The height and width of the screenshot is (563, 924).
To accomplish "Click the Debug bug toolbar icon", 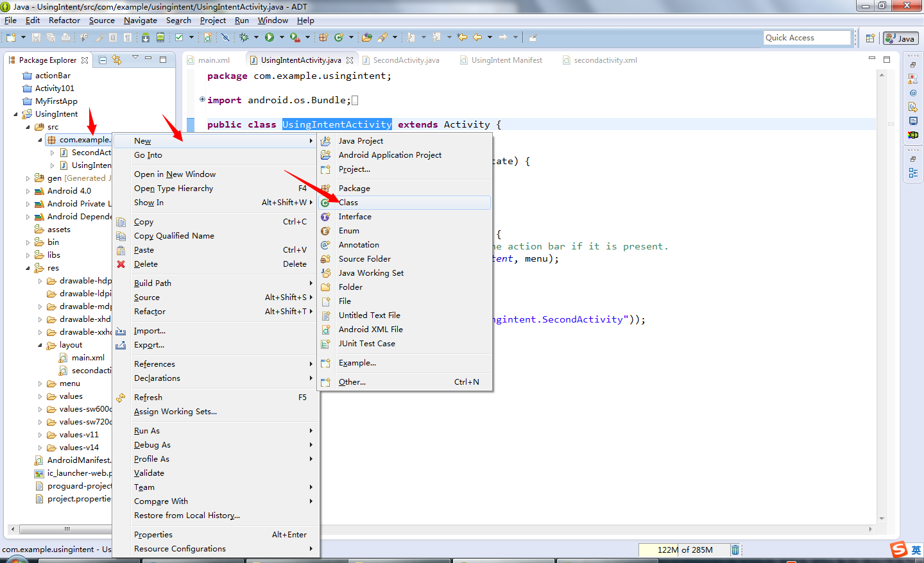I will (244, 37).
